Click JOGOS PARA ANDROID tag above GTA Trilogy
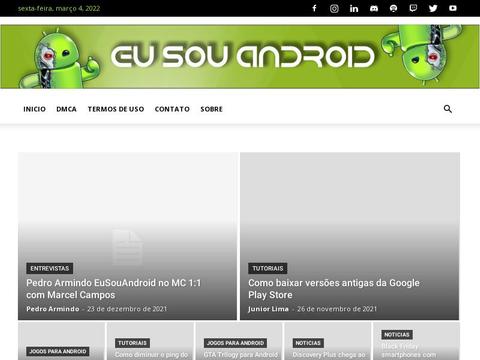Viewport: 480px width, 360px height. [235, 343]
